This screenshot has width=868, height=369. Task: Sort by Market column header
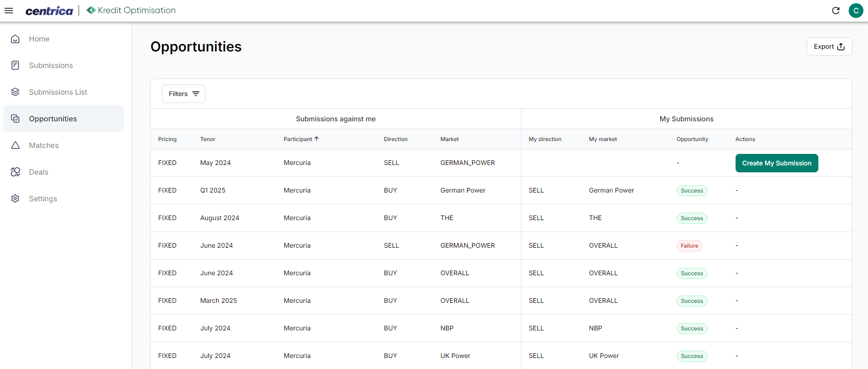pyautogui.click(x=450, y=139)
